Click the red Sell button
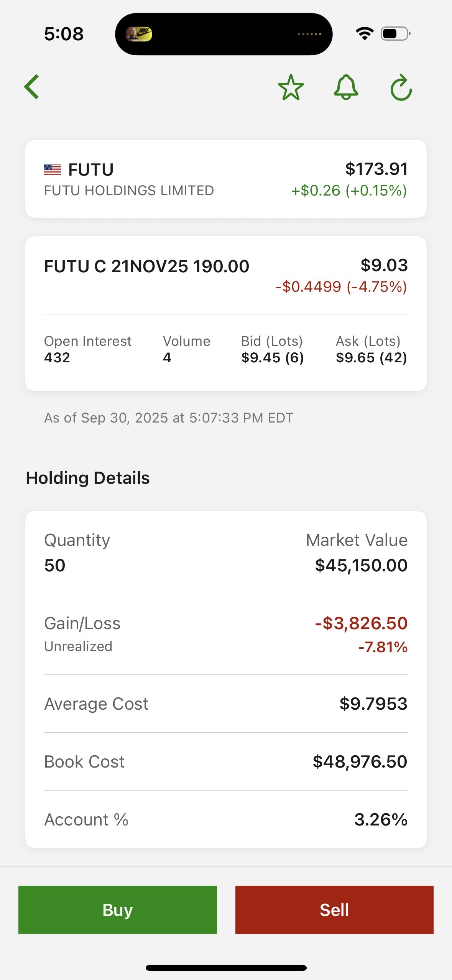The height and width of the screenshot is (980, 452). click(x=334, y=909)
